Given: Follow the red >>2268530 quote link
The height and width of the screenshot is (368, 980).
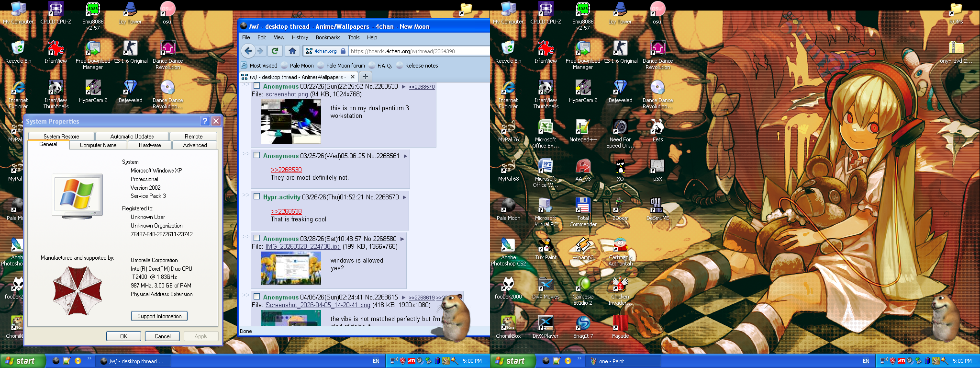Looking at the screenshot, I should [286, 170].
